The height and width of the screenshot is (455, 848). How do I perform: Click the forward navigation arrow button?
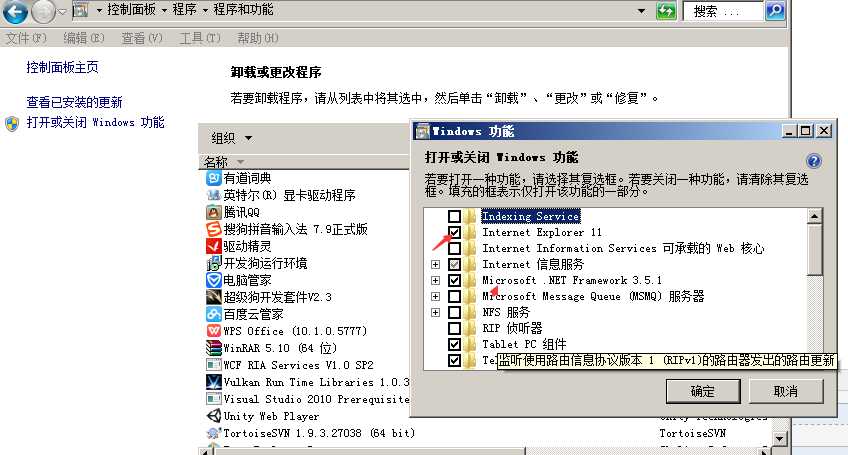point(43,11)
